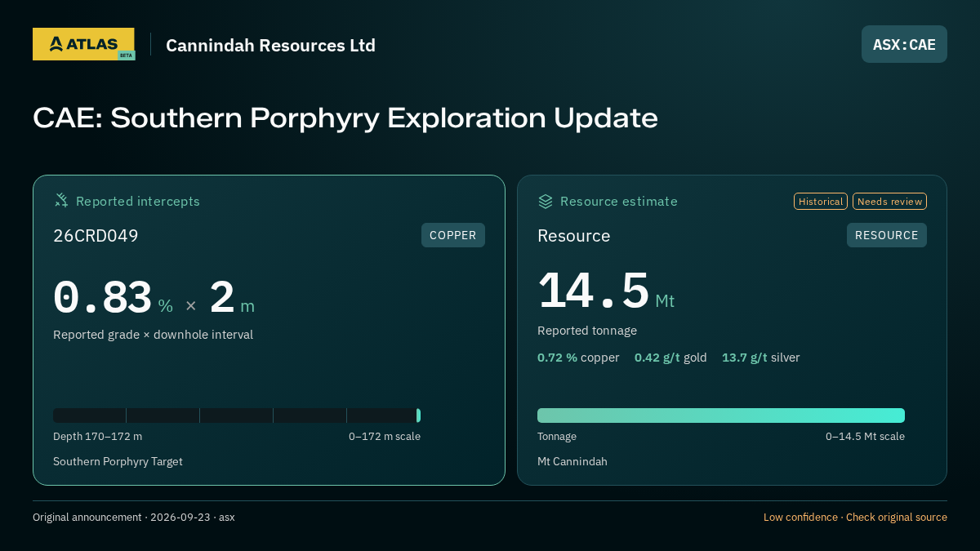Click the 0.42 g/t gold grade
The image size is (980, 551).
tap(670, 358)
